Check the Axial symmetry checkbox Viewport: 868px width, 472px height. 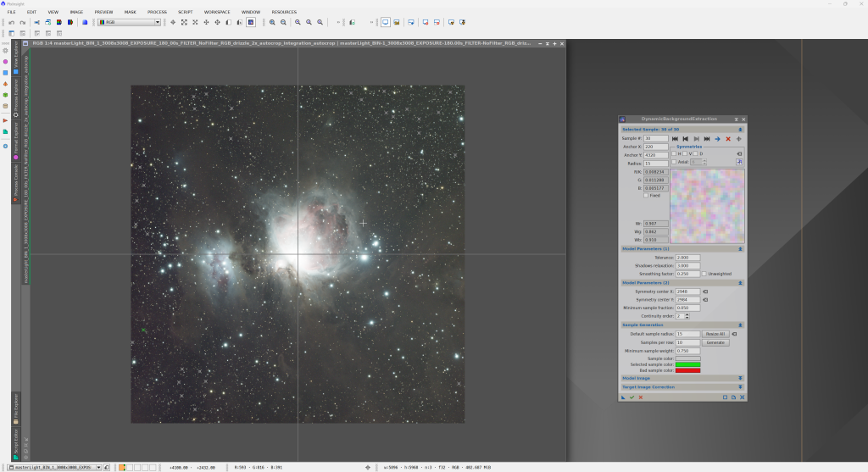674,161
